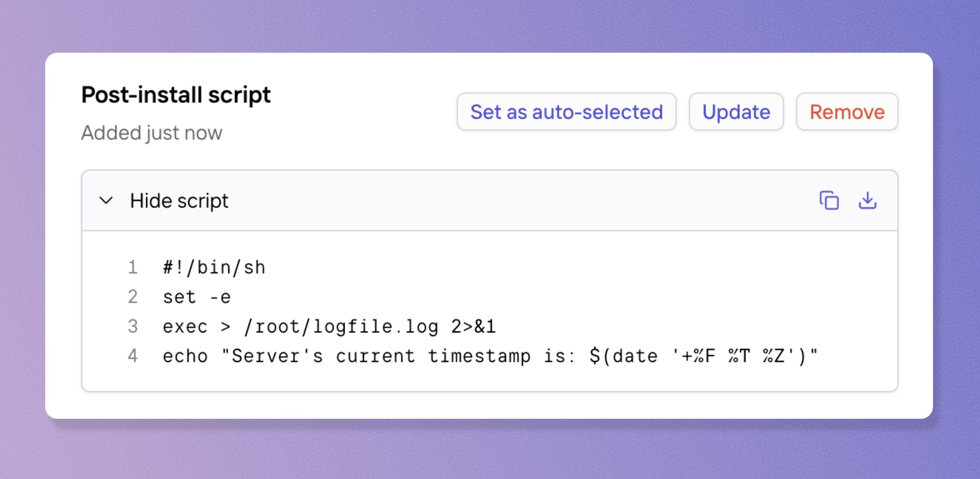
Task: Click the 'Hide script' label
Action: pos(179,200)
